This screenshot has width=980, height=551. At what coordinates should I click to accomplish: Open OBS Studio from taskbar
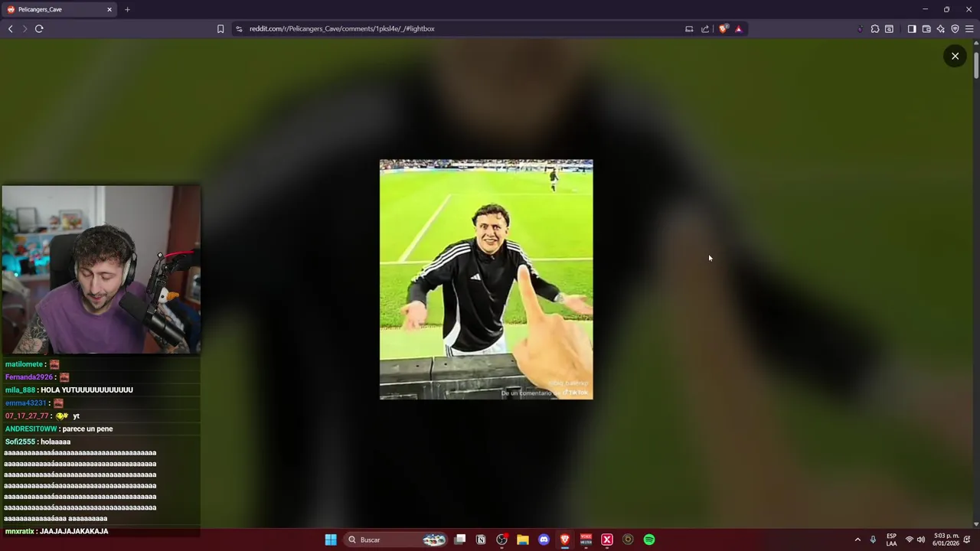point(501,540)
